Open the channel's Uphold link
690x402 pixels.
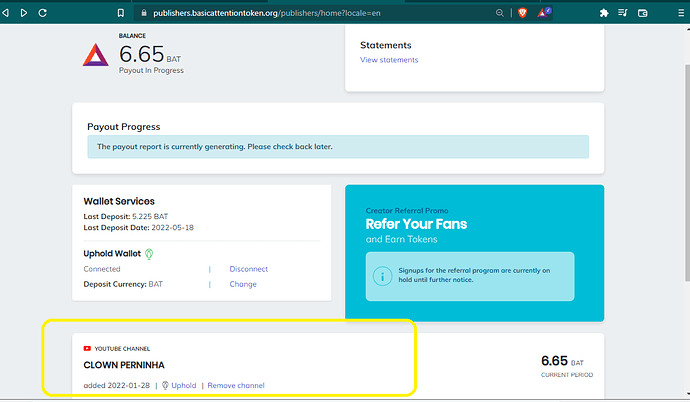tap(184, 385)
